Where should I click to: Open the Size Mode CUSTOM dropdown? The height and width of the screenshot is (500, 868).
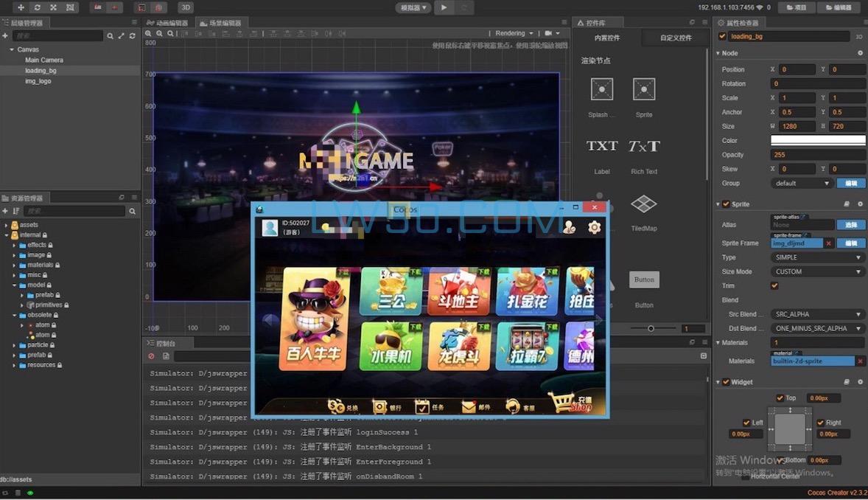point(818,271)
